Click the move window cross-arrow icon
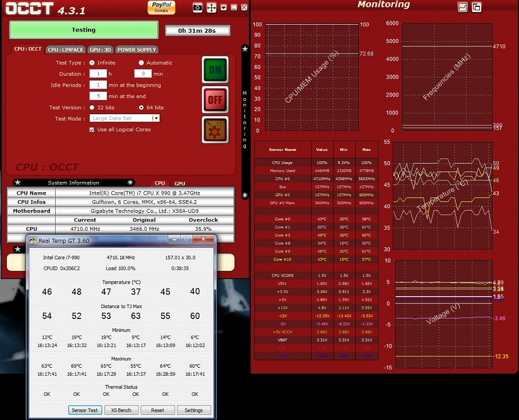Screen dimensions: 519x420 (211, 7)
